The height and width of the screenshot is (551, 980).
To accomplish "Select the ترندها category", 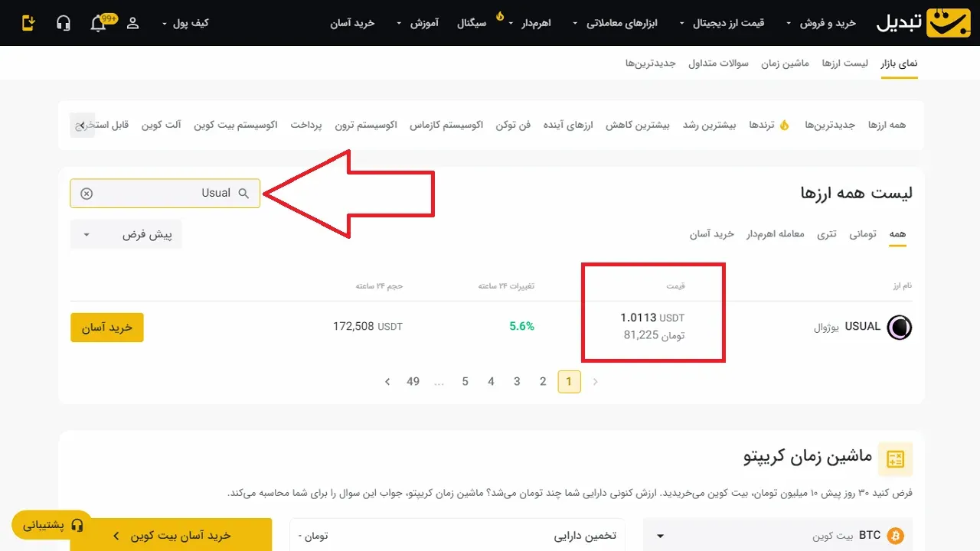I will click(x=769, y=125).
